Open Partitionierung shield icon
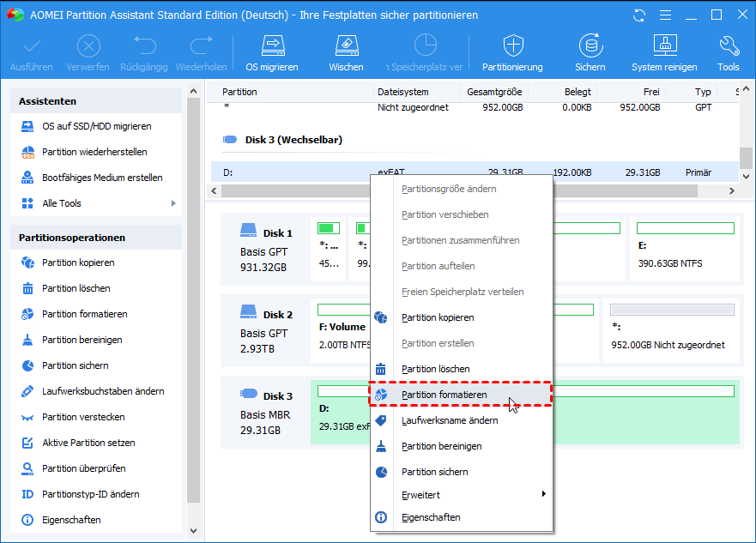This screenshot has width=756, height=543. coord(512,53)
